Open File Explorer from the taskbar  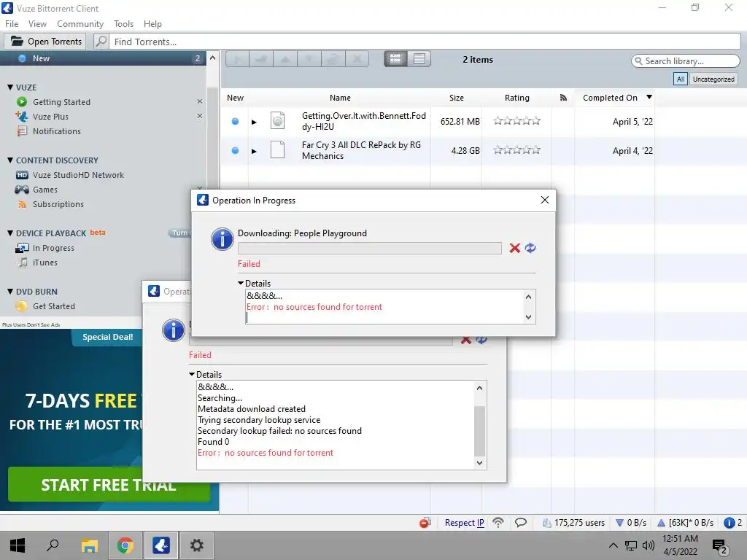[x=90, y=545]
